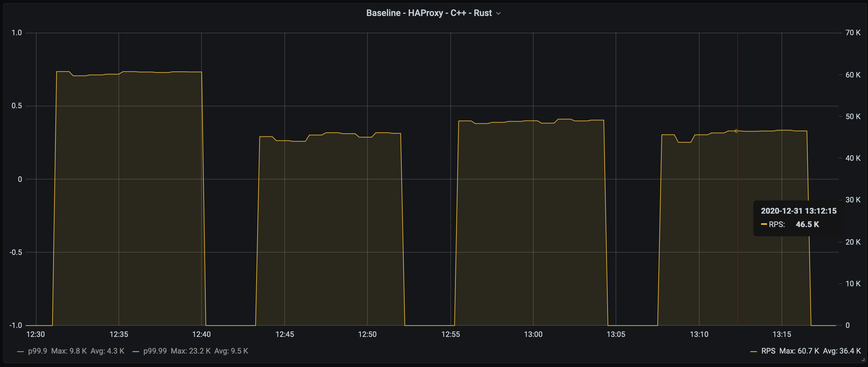Open the panel title dropdown chevron
Image resolution: width=868 pixels, height=367 pixels.
[499, 13]
